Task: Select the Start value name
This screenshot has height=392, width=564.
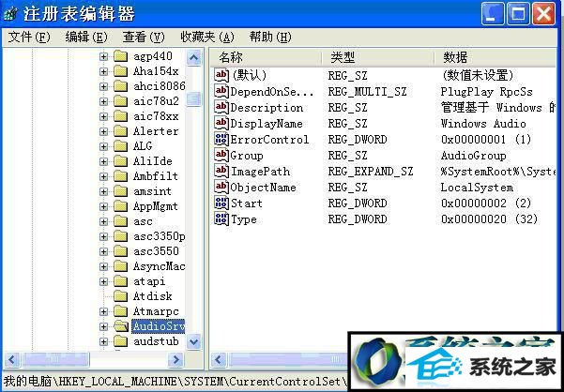Action: (247, 204)
